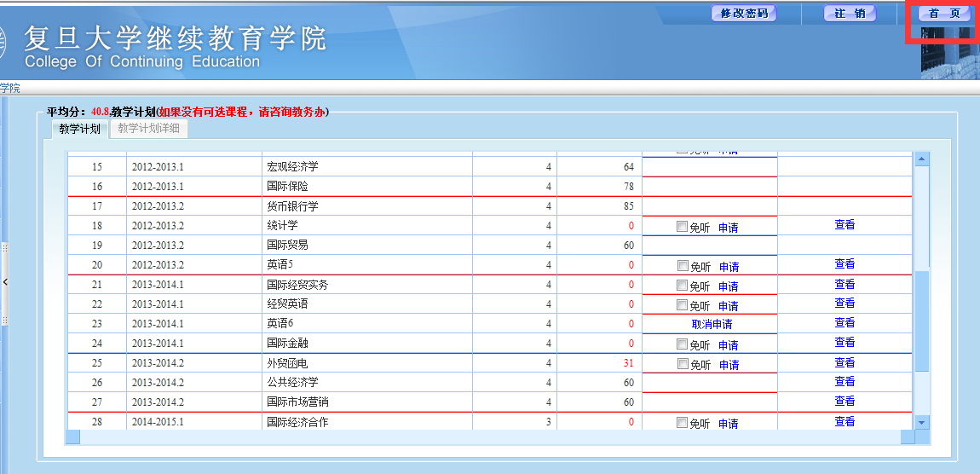Open 查看 link for 公共经济学
Screen dimensions: 980x474
[844, 382]
